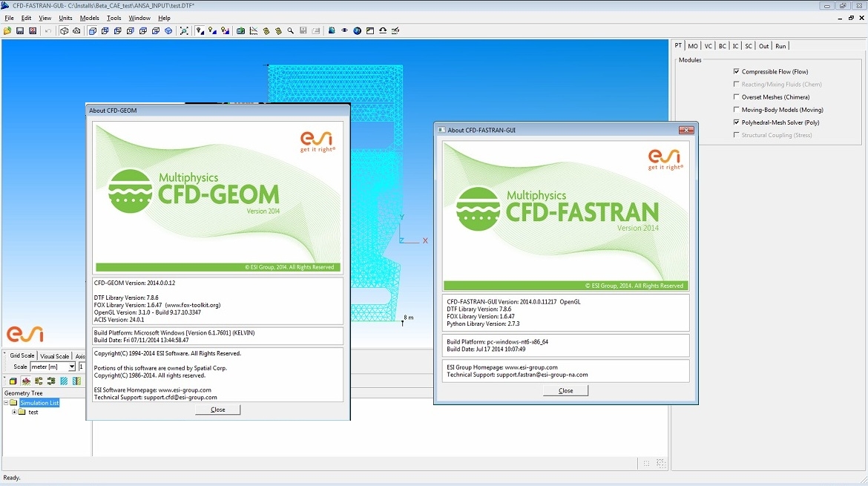Screen dimensions: 868x486
Task: Click the wireframe cube toolbar icon
Action: click(x=65, y=31)
